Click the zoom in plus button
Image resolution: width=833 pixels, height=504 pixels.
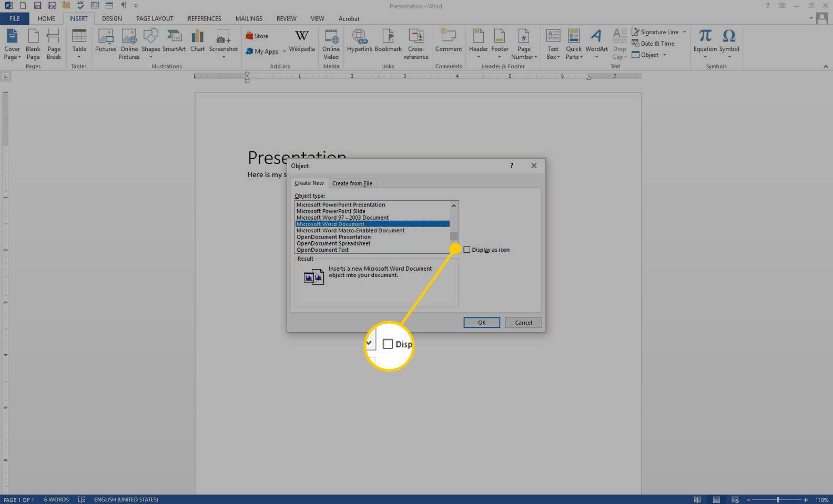[805, 500]
